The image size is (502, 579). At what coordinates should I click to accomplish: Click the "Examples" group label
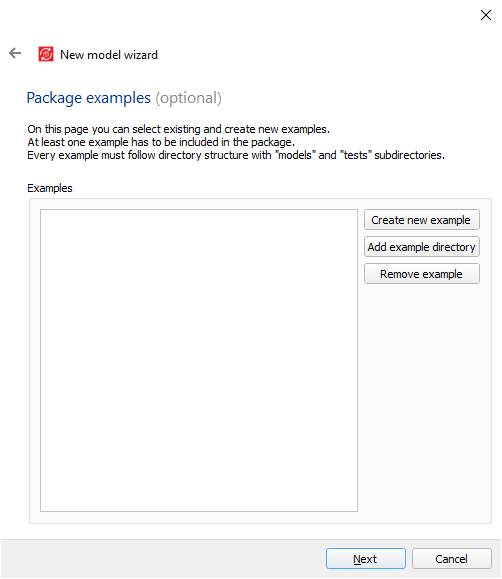50,188
